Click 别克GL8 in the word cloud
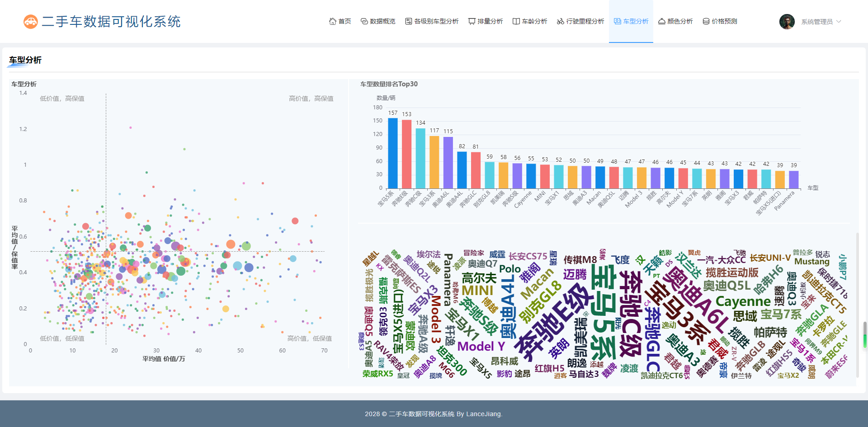The image size is (868, 427). point(540,302)
